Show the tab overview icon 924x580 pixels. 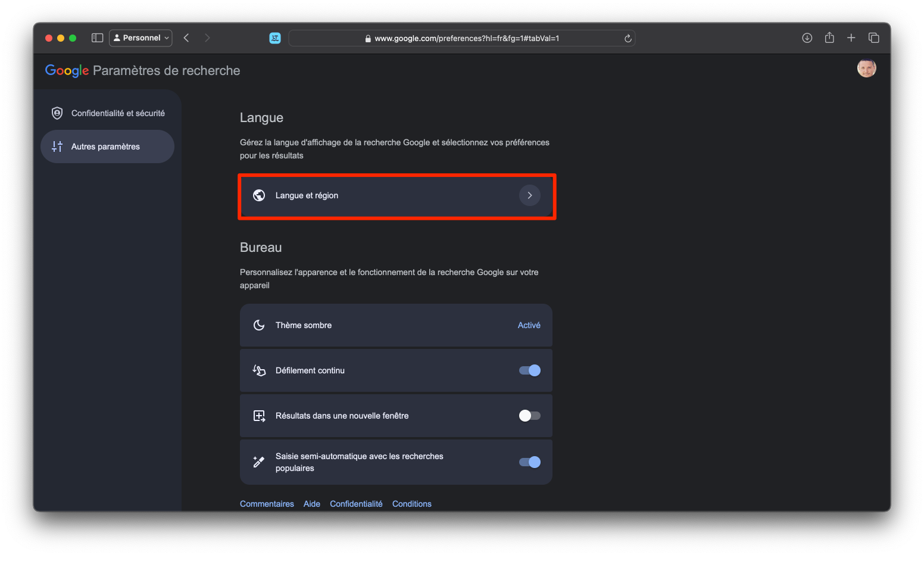click(x=874, y=38)
